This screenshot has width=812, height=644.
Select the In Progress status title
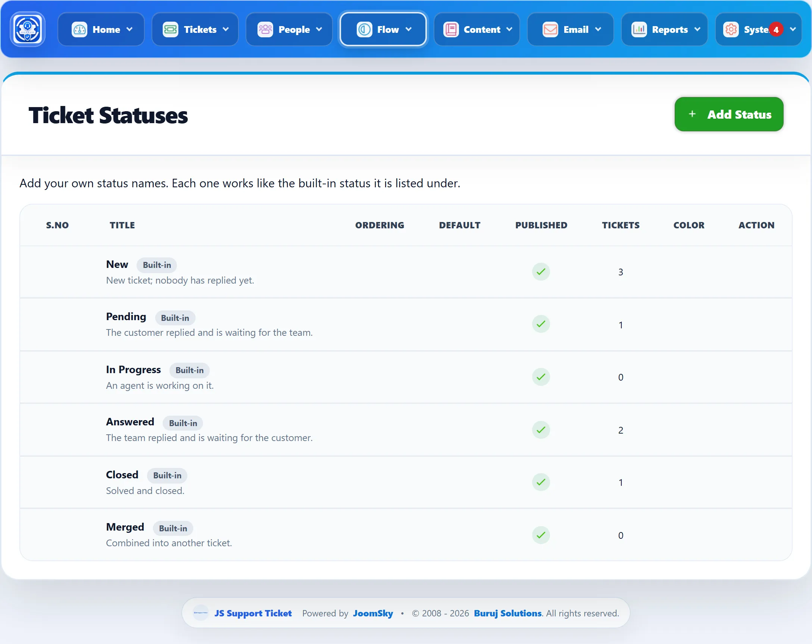(x=133, y=369)
